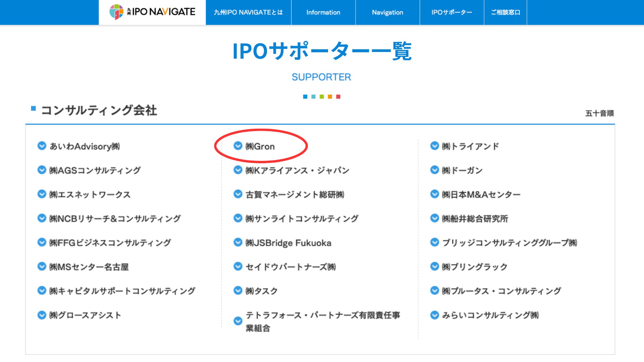
Task: Open the 九州IPO NAVIGATEとは menu
Action: (248, 12)
